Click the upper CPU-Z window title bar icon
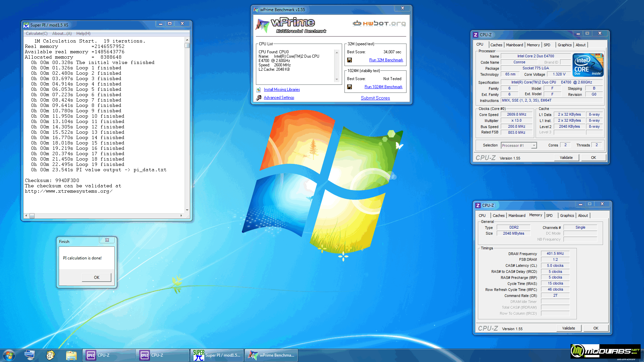 pos(475,35)
